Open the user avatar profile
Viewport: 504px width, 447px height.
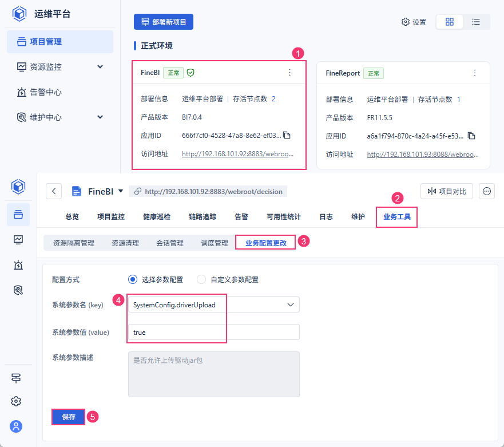[x=16, y=426]
